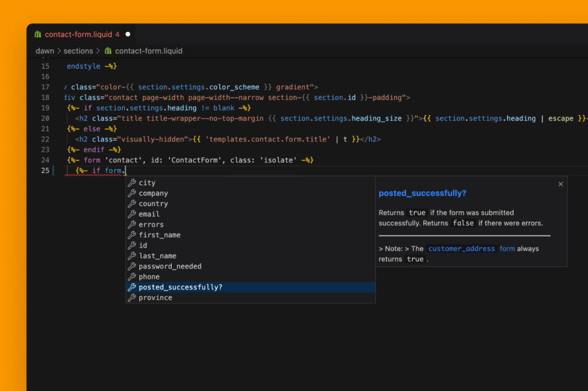Viewport: 588px width, 391px height.
Task: Close the posted_successfully? documentation popup
Action: 560,184
